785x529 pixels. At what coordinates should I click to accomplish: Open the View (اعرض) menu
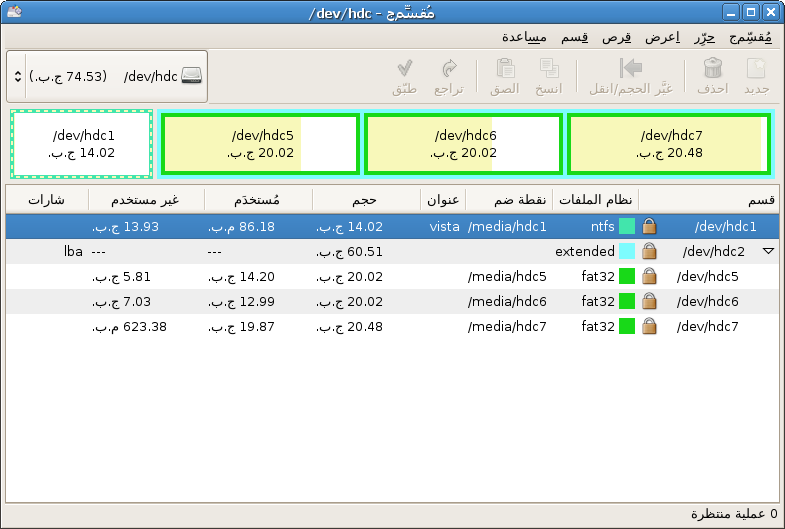point(663,37)
